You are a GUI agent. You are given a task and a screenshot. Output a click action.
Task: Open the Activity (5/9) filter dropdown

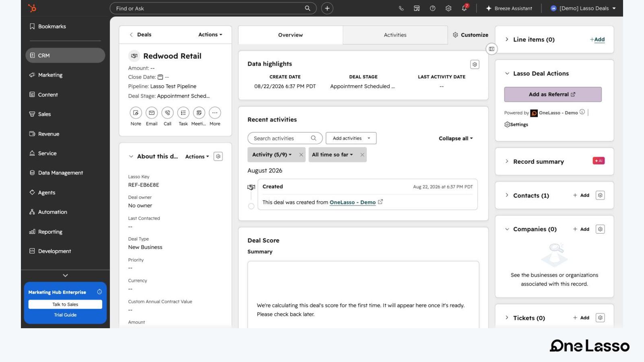272,155
